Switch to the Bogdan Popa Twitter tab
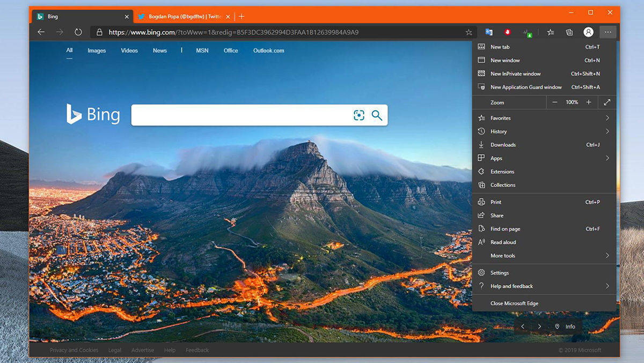The image size is (644, 363). [x=184, y=17]
